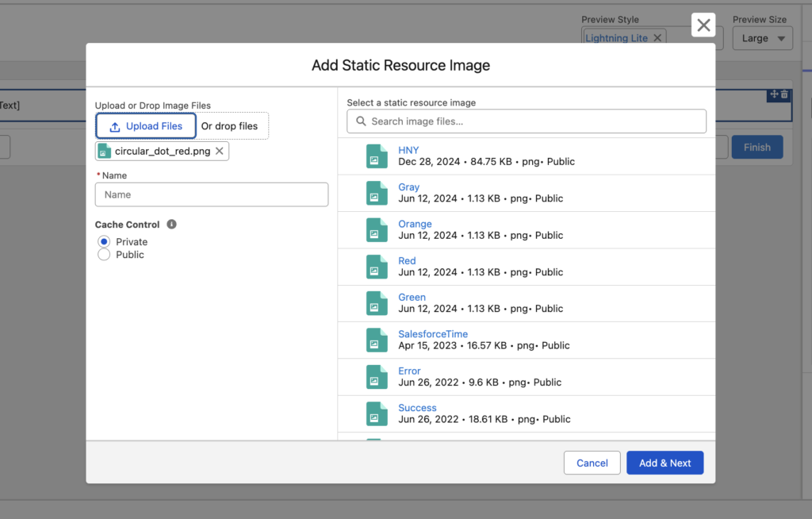Cancel the static resource dialog

coord(592,463)
